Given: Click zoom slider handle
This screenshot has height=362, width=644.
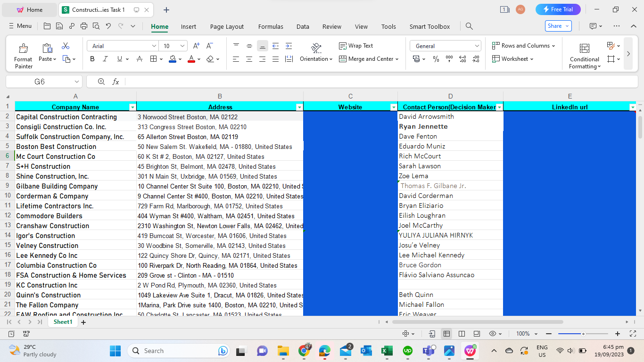Looking at the screenshot, I should pyautogui.click(x=583, y=334).
